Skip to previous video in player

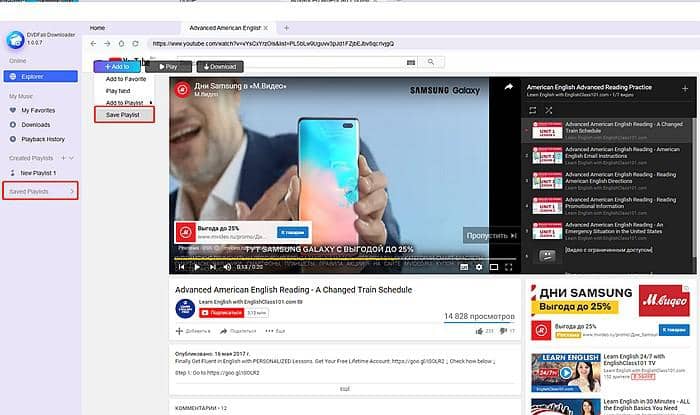click(181, 267)
